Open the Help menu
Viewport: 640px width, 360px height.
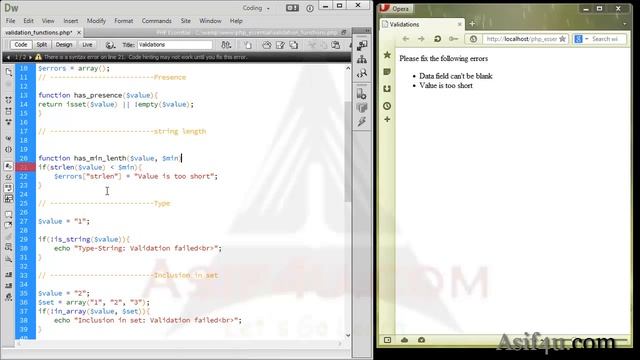point(236,21)
